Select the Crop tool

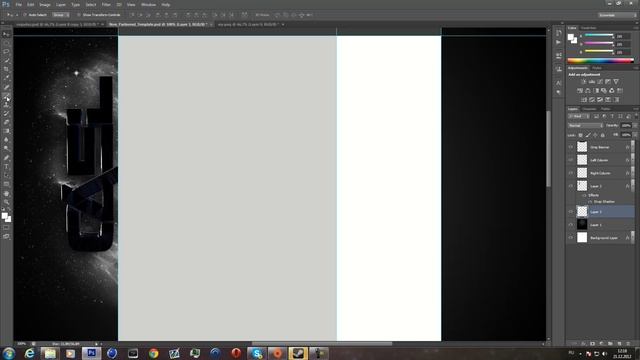[6, 69]
